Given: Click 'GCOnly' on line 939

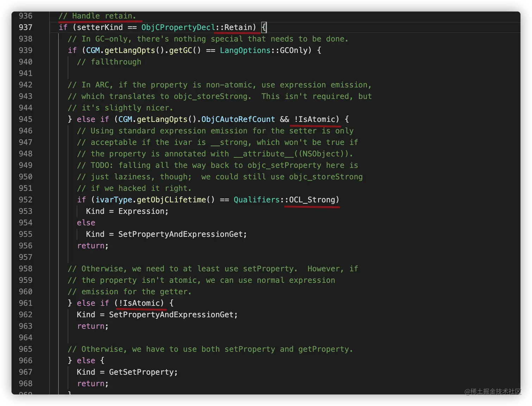Looking at the screenshot, I should pyautogui.click(x=294, y=50).
